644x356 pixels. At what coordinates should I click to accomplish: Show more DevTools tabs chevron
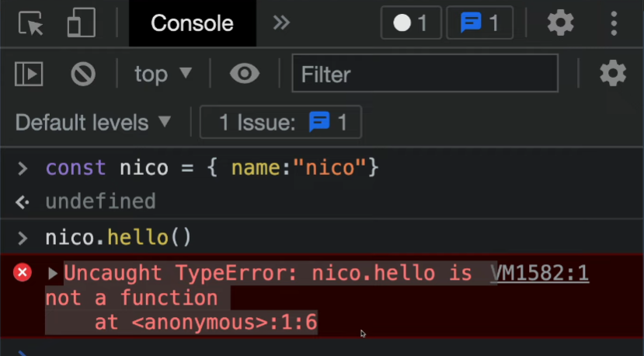coord(282,23)
